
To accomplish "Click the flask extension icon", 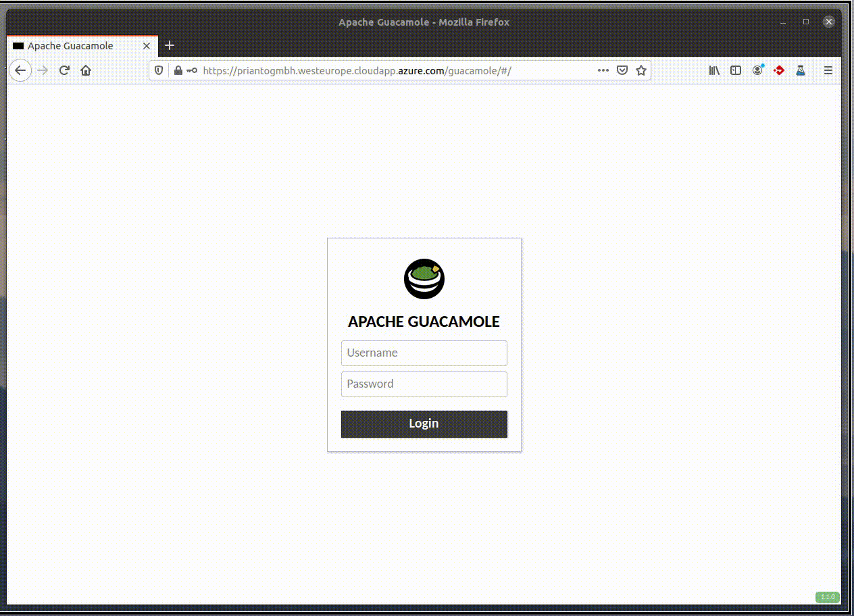I will click(x=801, y=70).
